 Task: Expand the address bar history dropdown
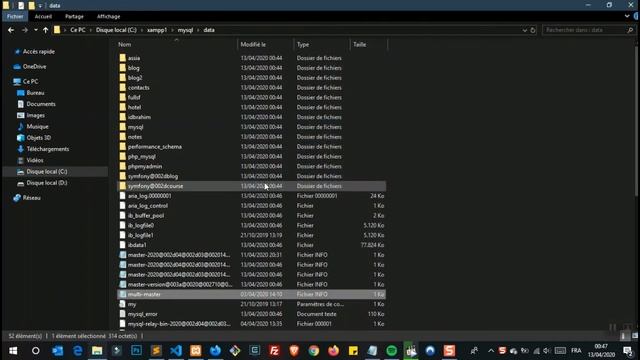click(524, 30)
